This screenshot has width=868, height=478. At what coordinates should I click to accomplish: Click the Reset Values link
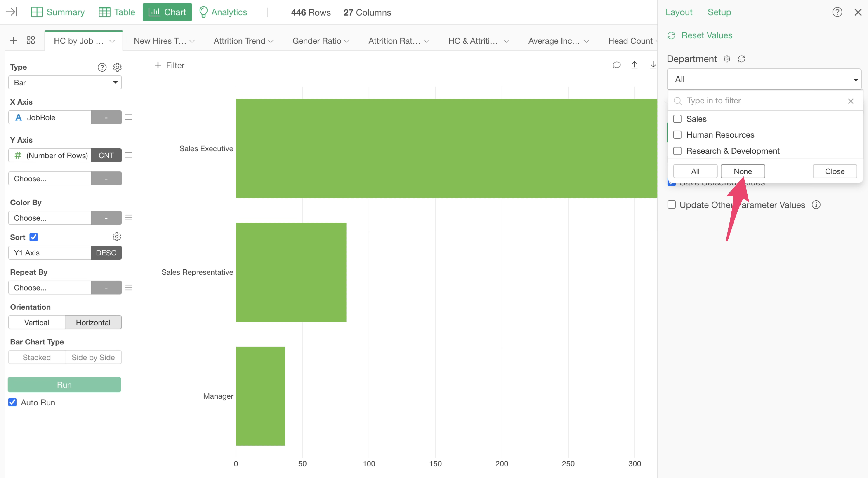(x=707, y=35)
